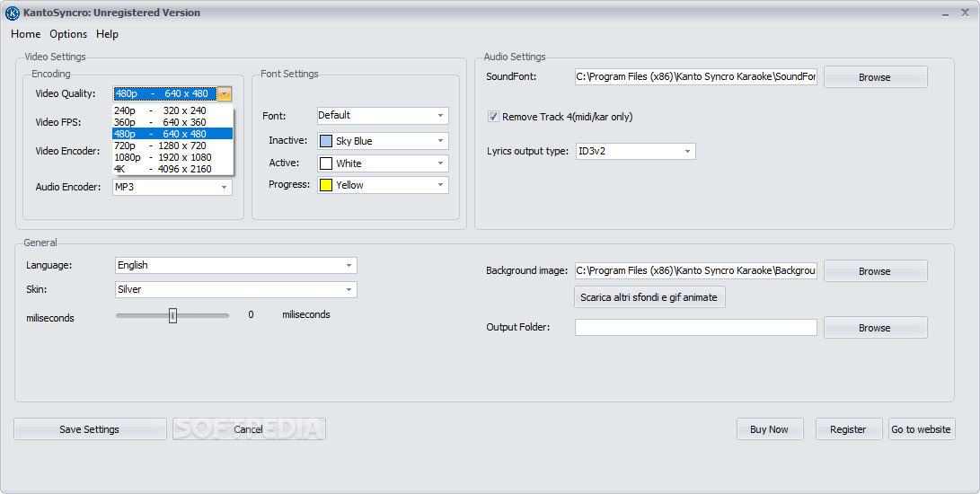Select 720p - 1280 x 720 quality option
Image resolution: width=980 pixels, height=494 pixels.
(x=172, y=146)
